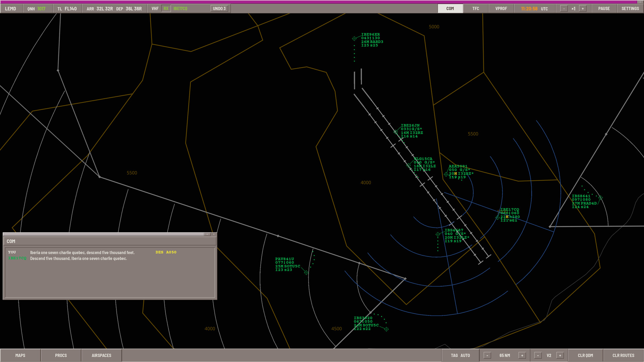Select aircraft IBS4587 target symbol

pyautogui.click(x=438, y=234)
